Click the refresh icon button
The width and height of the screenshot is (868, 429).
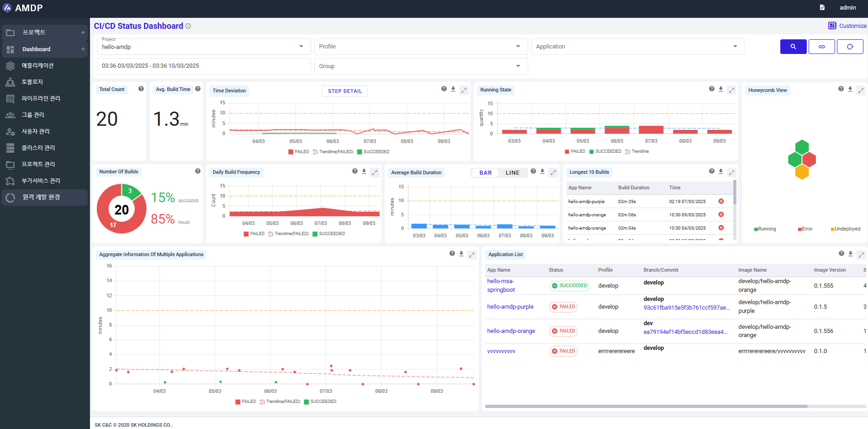coord(850,47)
